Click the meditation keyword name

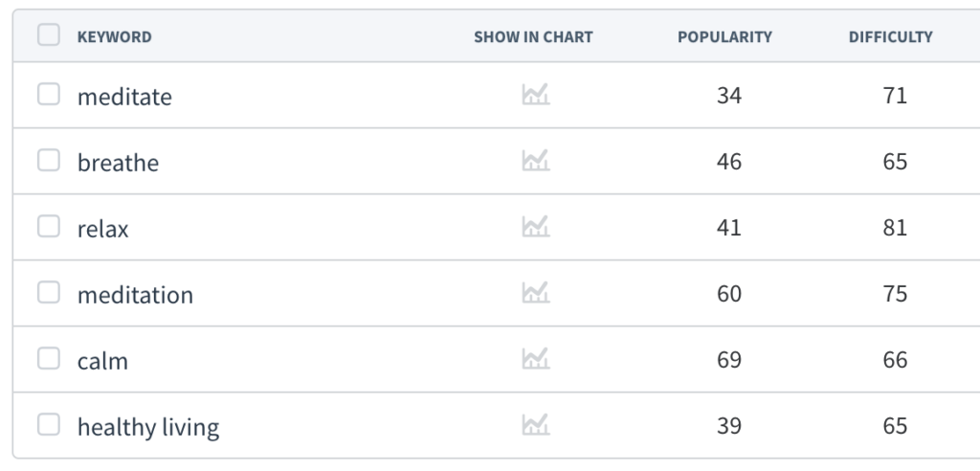135,295
